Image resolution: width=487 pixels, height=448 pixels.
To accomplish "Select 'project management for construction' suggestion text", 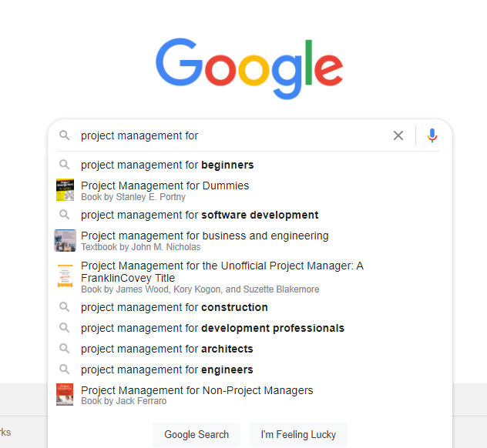I will click(174, 307).
